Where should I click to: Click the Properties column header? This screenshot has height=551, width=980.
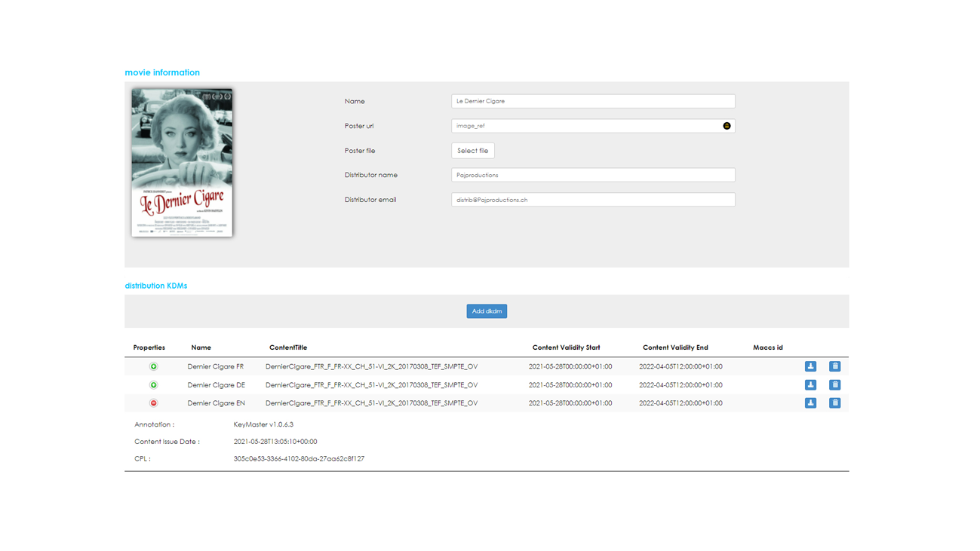click(x=149, y=347)
